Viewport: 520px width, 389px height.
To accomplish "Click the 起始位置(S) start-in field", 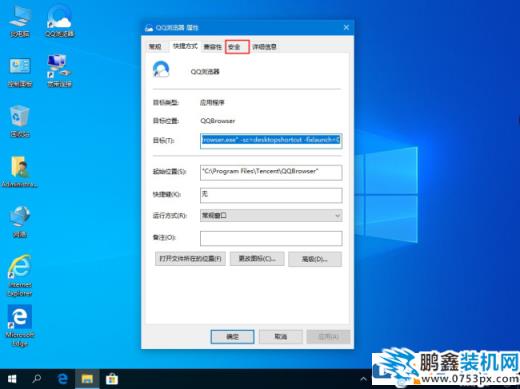I will [271, 172].
